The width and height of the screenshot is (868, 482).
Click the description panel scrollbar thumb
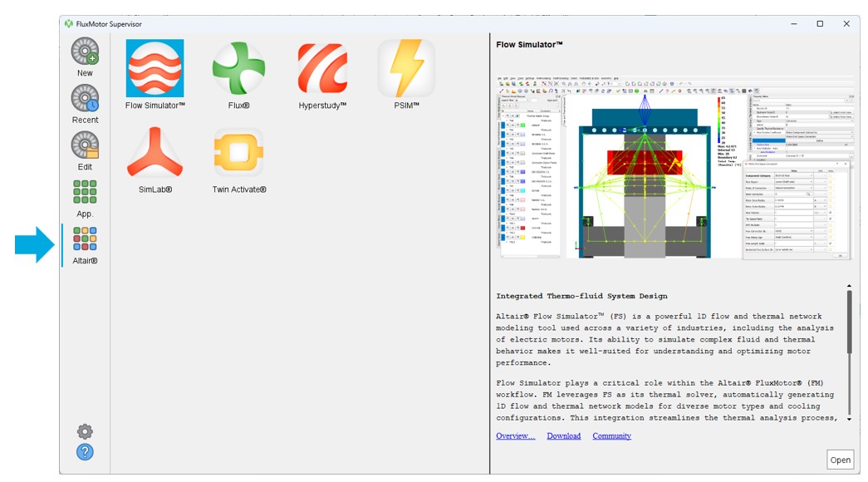849,322
